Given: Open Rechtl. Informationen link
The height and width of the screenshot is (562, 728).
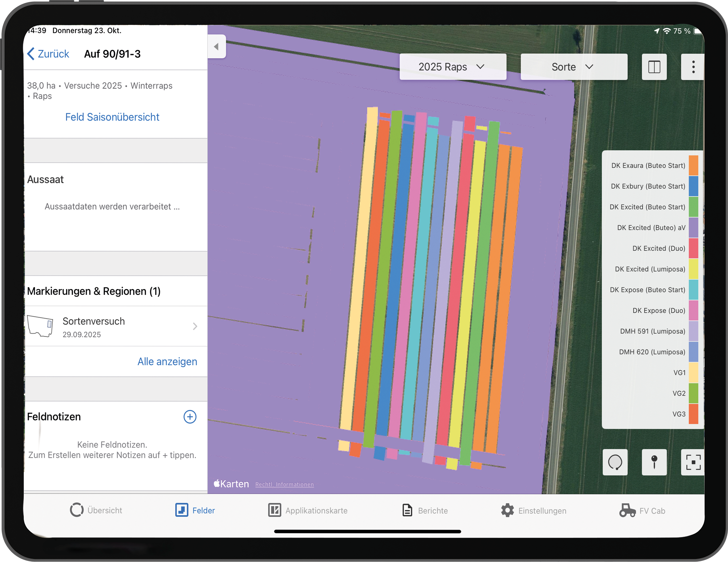Looking at the screenshot, I should (x=285, y=484).
